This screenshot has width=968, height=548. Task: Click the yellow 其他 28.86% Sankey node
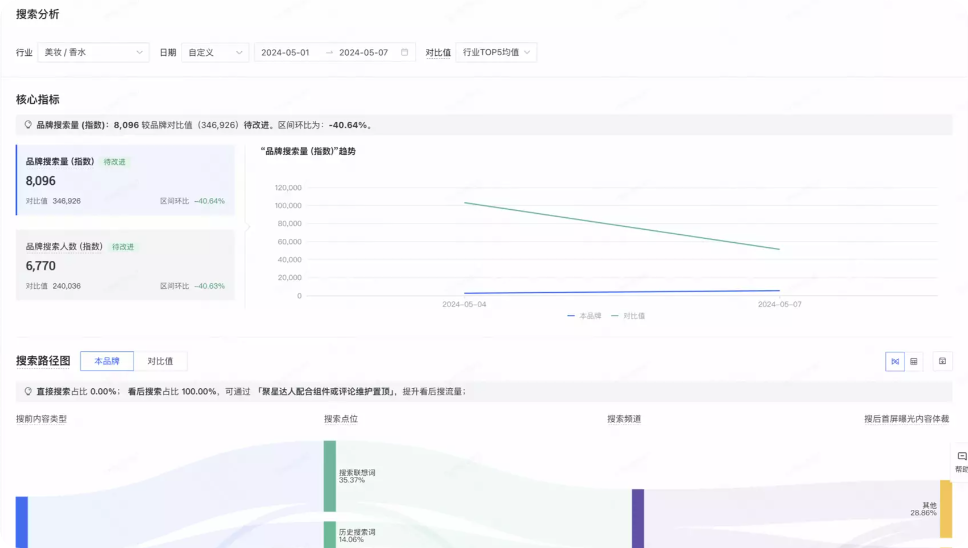point(945,509)
